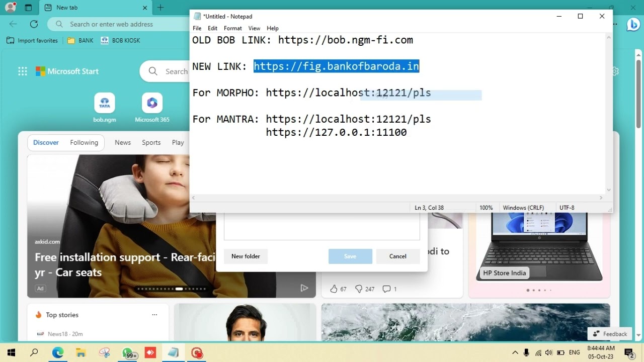The height and width of the screenshot is (362, 644).
Task: Open Notepad Format menu
Action: click(x=232, y=28)
